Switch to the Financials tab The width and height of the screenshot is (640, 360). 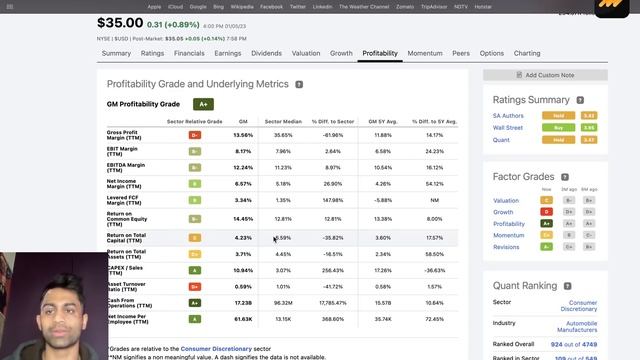189,53
